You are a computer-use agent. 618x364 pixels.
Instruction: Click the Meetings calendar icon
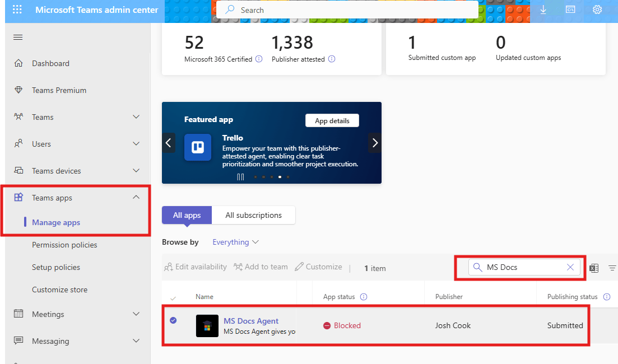point(18,314)
